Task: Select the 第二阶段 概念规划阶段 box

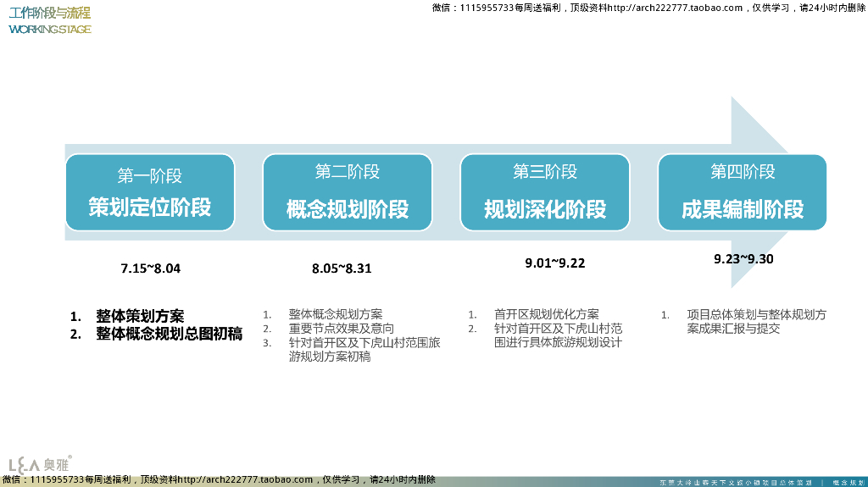Action: (x=347, y=192)
